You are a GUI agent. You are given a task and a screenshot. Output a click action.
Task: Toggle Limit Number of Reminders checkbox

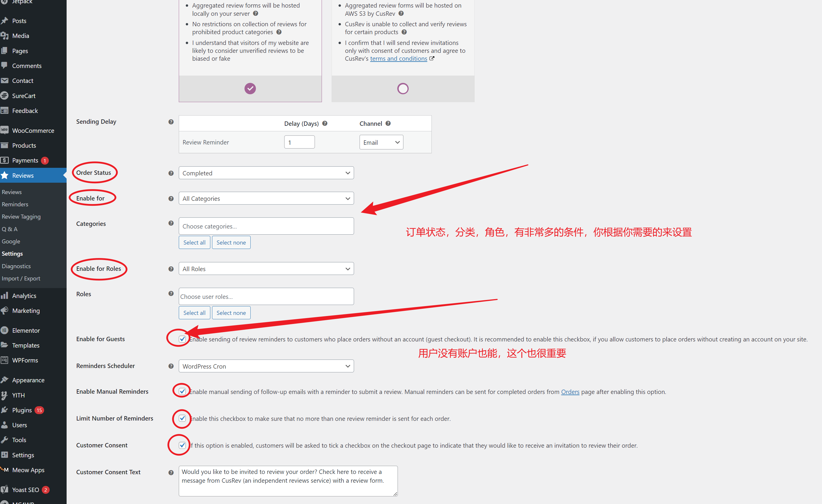pos(183,418)
